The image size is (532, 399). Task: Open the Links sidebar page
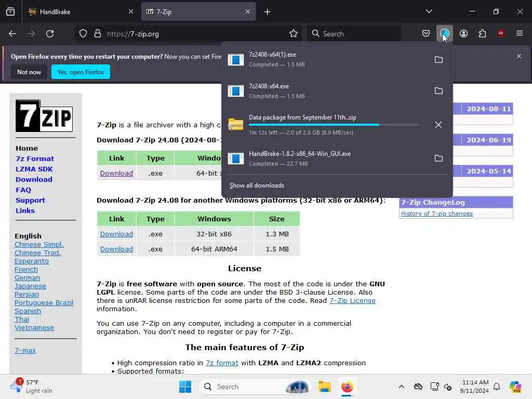click(25, 211)
